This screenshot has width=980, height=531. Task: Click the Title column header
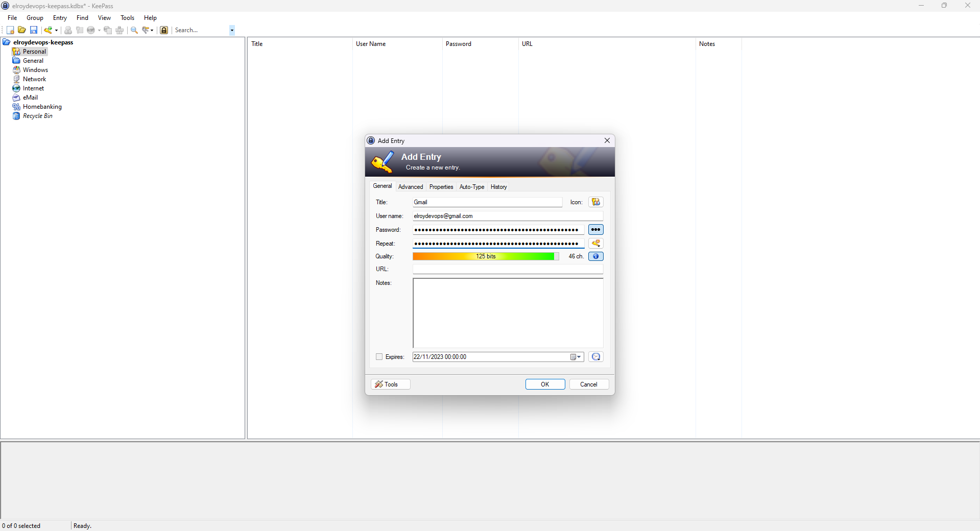300,44
